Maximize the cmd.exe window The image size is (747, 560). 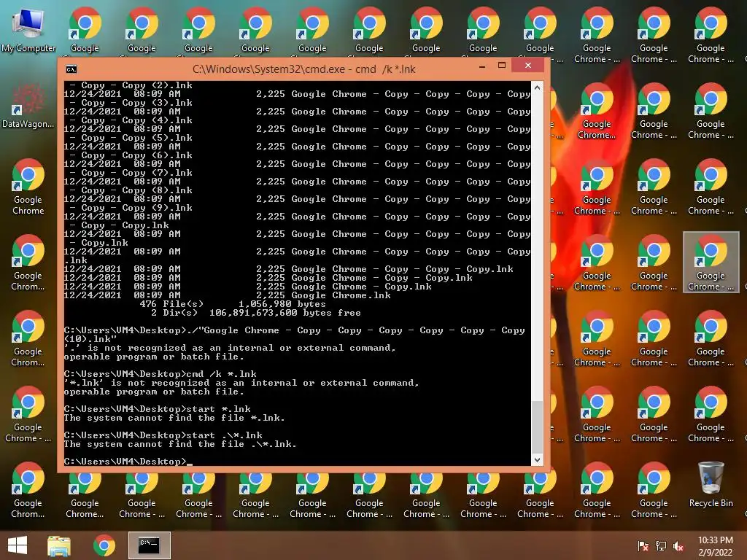tap(502, 65)
